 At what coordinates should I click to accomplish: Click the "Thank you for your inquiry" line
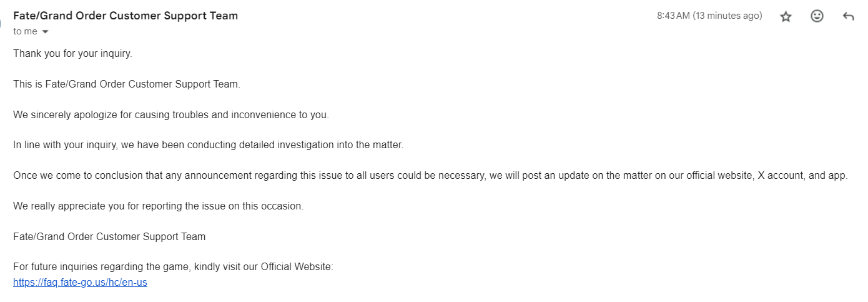(x=72, y=53)
